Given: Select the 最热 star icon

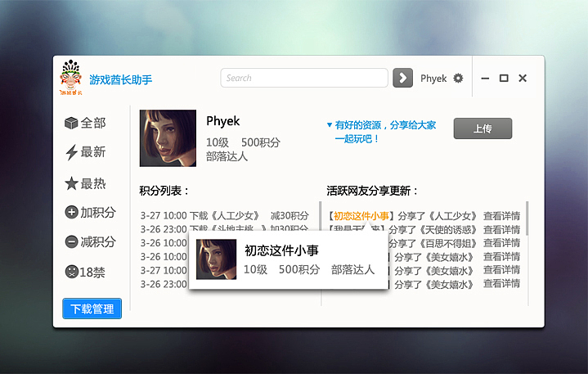Looking at the screenshot, I should point(71,183).
